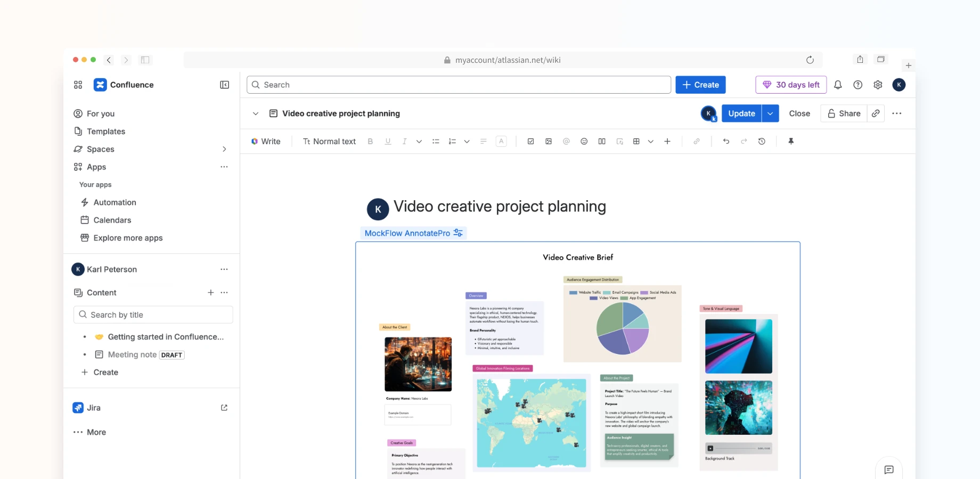The image size is (980, 479).
Task: Expand the list options dropdown
Action: pos(467,142)
